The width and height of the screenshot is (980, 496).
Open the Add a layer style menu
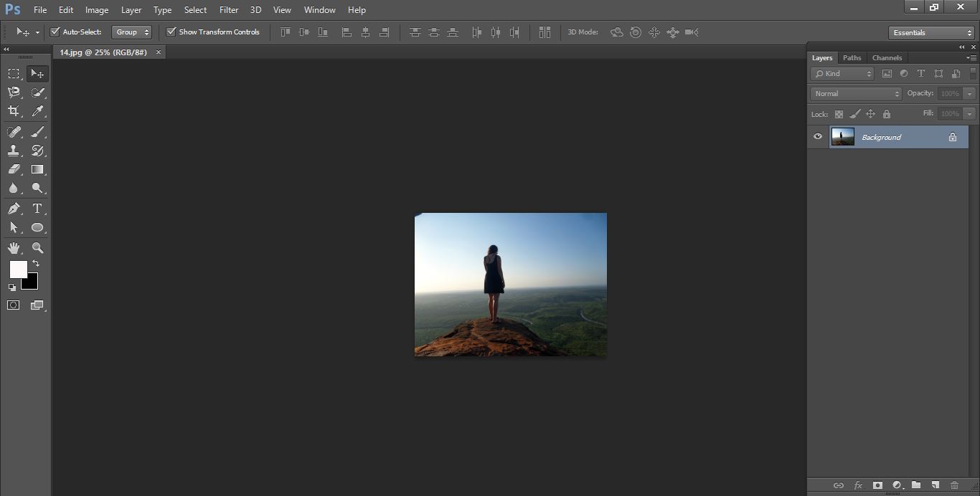[858, 485]
